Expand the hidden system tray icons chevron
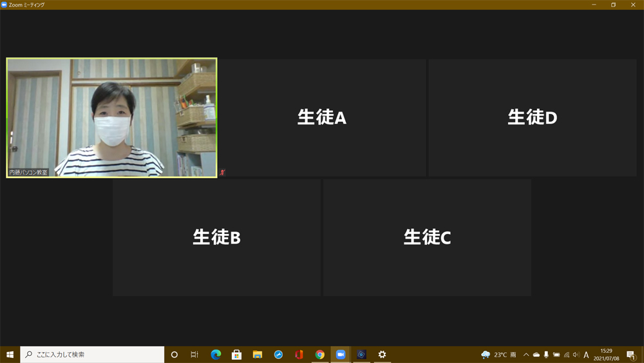Image resolution: width=644 pixels, height=363 pixels. coord(526,355)
